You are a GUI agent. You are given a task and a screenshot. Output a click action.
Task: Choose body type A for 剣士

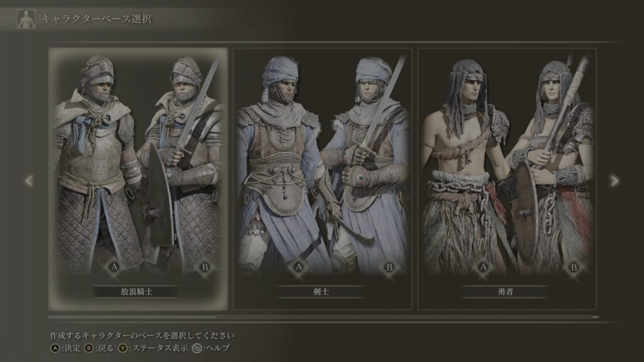click(299, 267)
